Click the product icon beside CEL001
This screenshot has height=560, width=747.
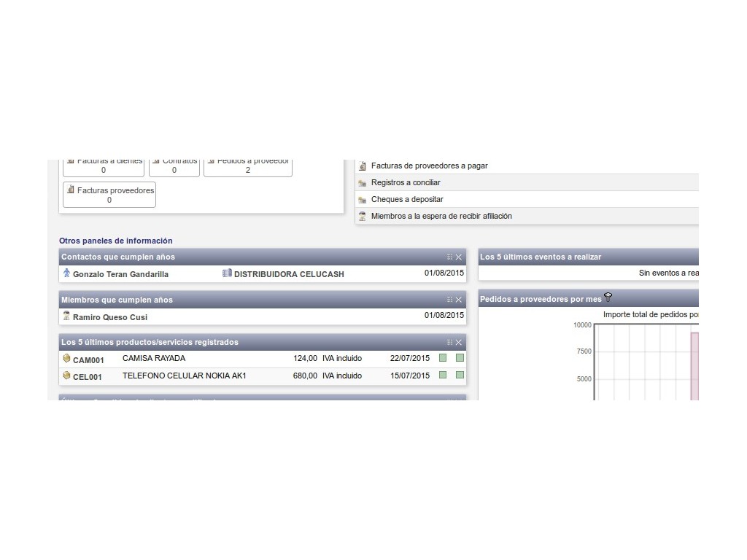[x=66, y=376]
